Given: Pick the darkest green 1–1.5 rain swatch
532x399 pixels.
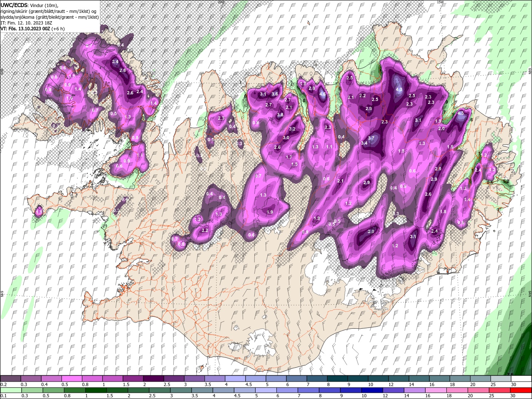Looking at the screenshot, I should click(x=96, y=390).
